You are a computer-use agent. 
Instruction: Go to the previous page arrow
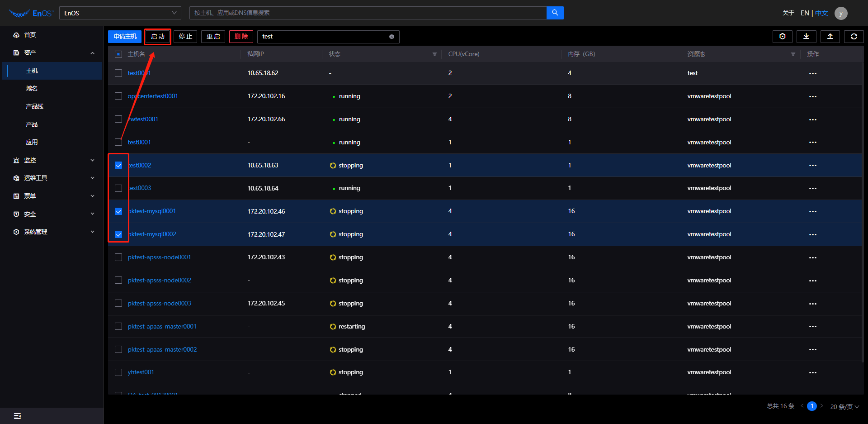802,406
